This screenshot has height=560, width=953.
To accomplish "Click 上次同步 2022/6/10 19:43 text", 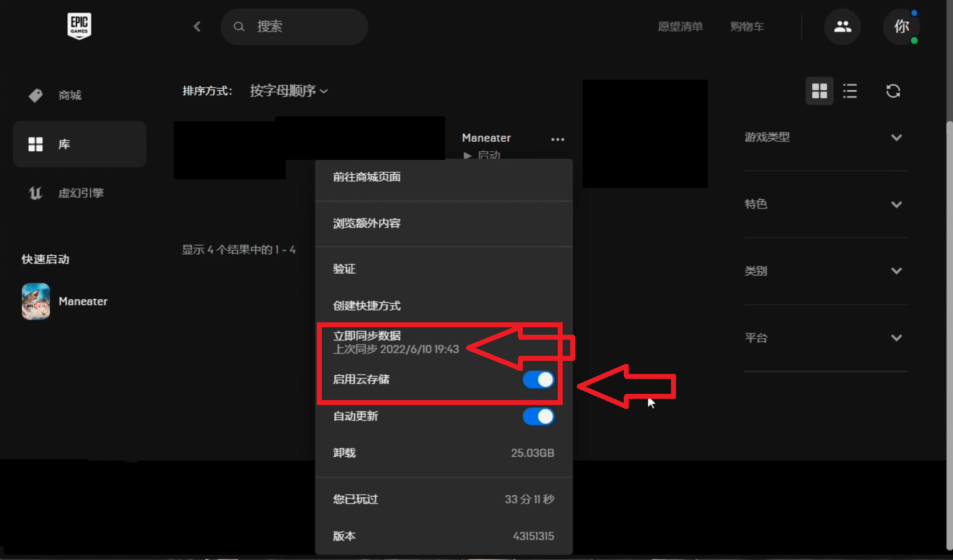I will click(396, 349).
